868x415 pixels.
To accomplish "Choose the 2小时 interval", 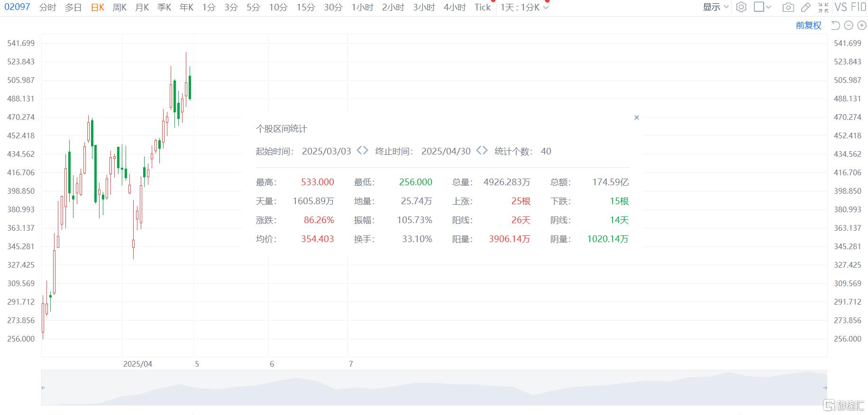I will pyautogui.click(x=393, y=7).
